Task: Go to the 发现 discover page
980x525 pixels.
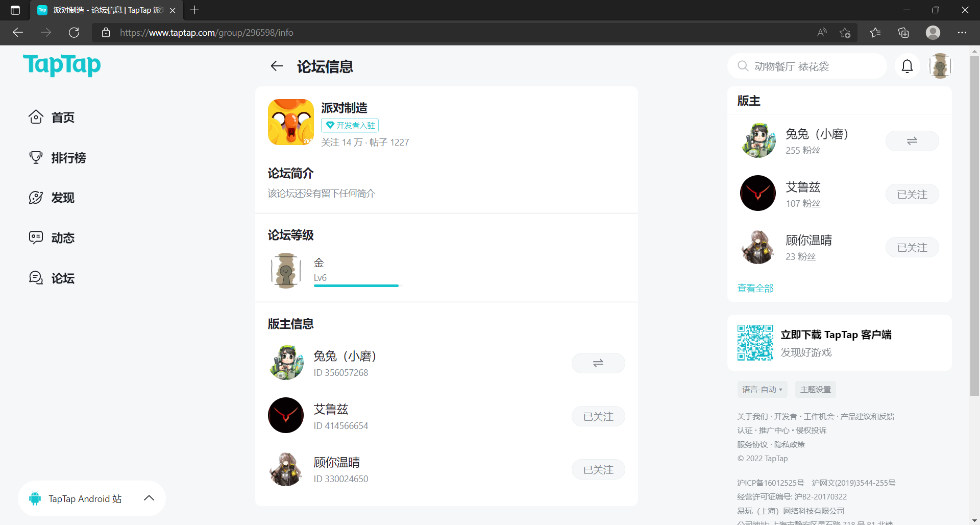Action: click(52, 198)
